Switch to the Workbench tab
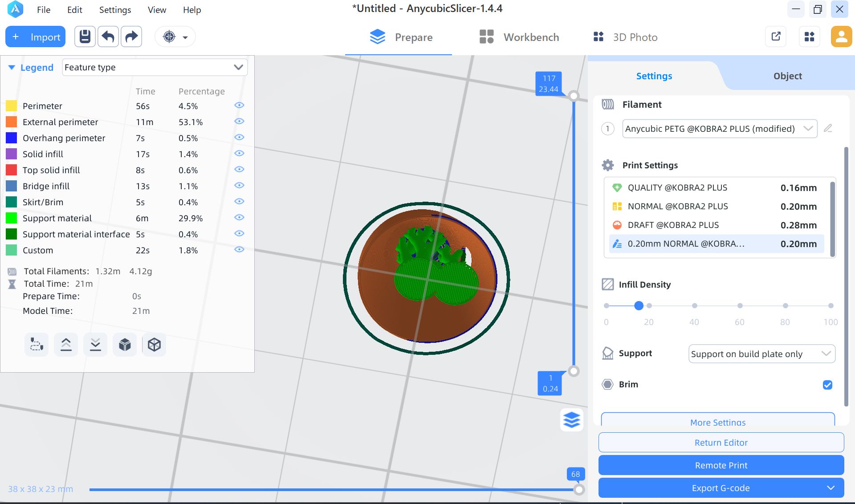This screenshot has height=504, width=855. (519, 37)
